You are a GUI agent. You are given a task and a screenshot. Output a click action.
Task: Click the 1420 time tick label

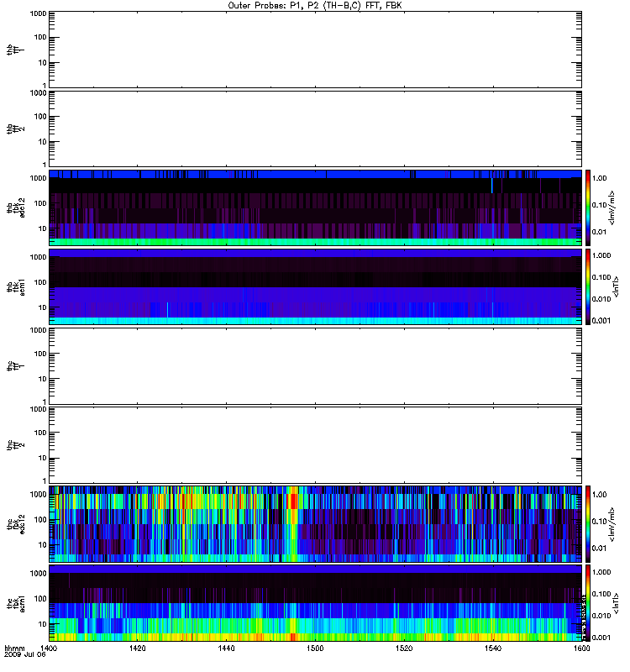click(x=137, y=648)
